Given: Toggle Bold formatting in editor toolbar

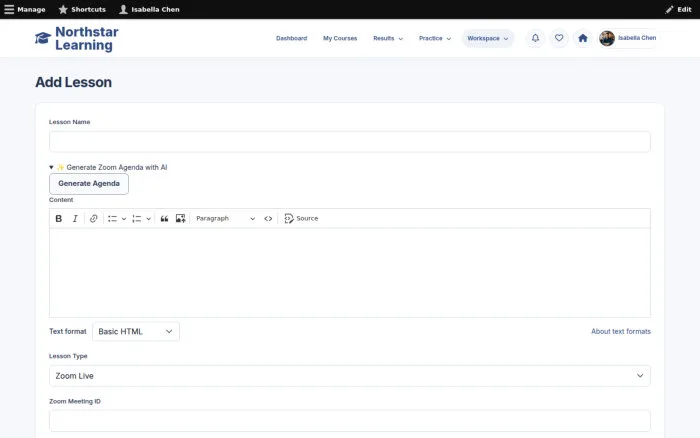Looking at the screenshot, I should tap(58, 218).
